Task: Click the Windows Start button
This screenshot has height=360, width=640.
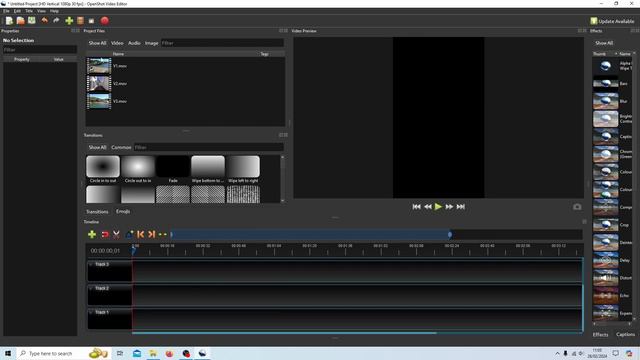Action: tap(8, 353)
